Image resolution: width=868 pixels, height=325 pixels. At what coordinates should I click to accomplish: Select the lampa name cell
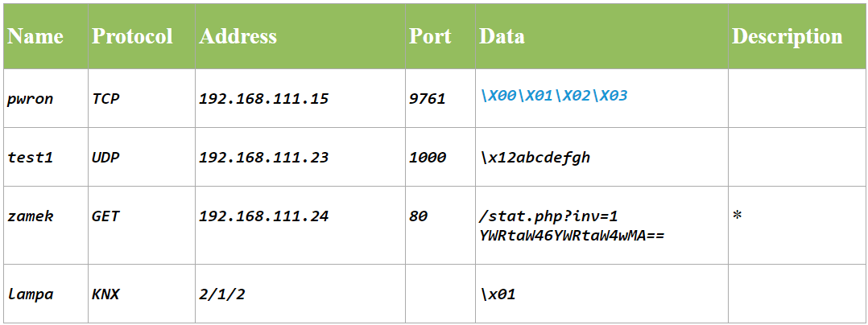[x=30, y=294]
